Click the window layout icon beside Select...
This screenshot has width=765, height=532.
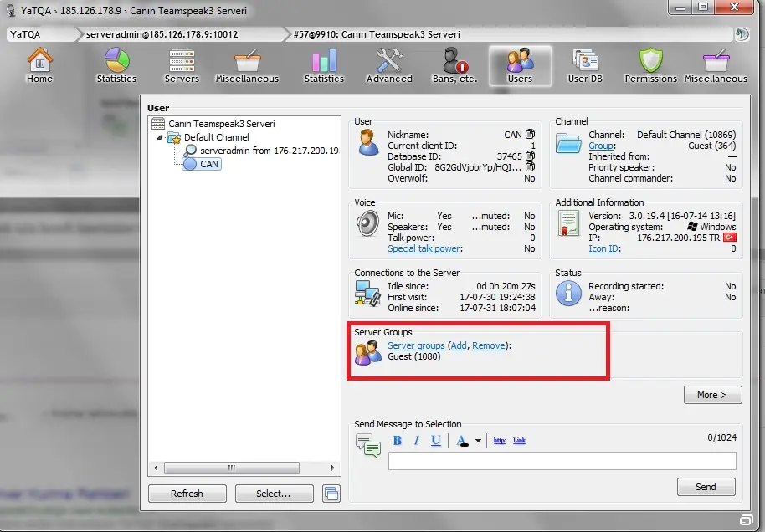(x=331, y=494)
